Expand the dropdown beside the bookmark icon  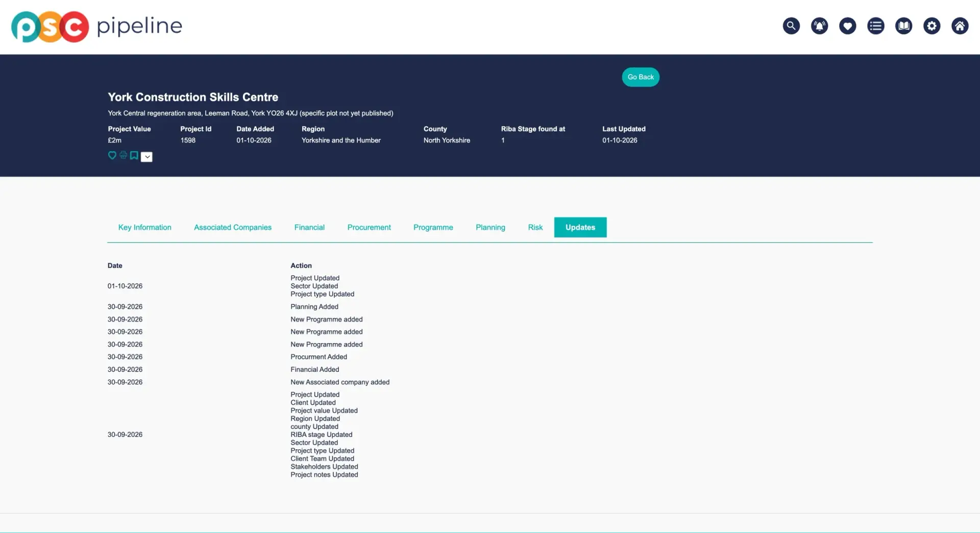pyautogui.click(x=146, y=157)
